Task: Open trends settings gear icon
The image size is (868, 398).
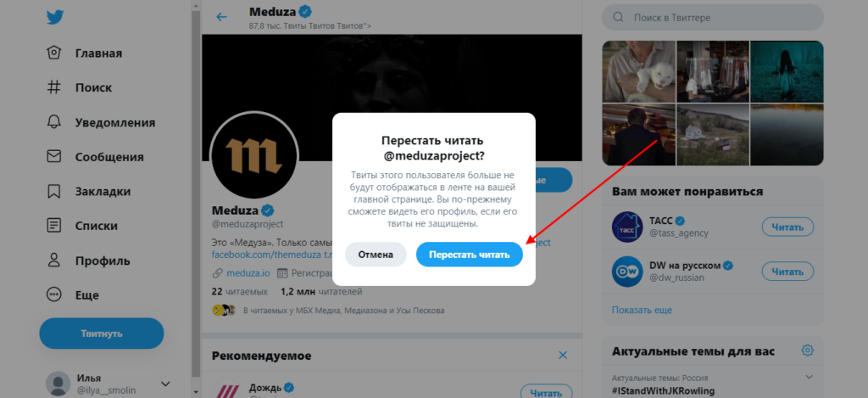Action: (808, 350)
